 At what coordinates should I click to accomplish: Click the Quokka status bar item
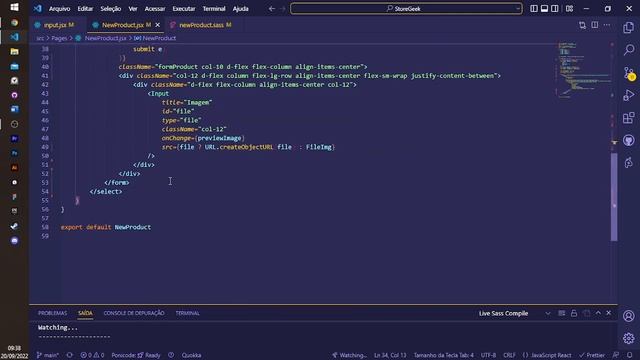click(191, 355)
